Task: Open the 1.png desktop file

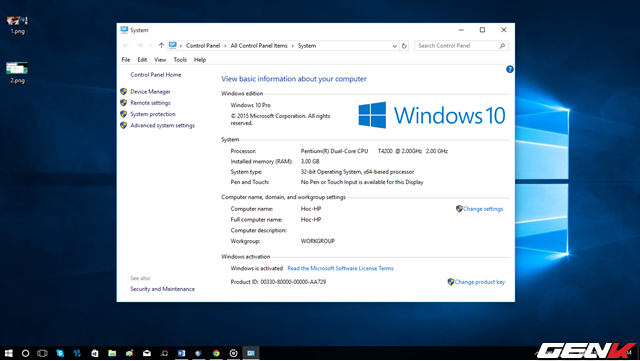Action: (x=17, y=25)
